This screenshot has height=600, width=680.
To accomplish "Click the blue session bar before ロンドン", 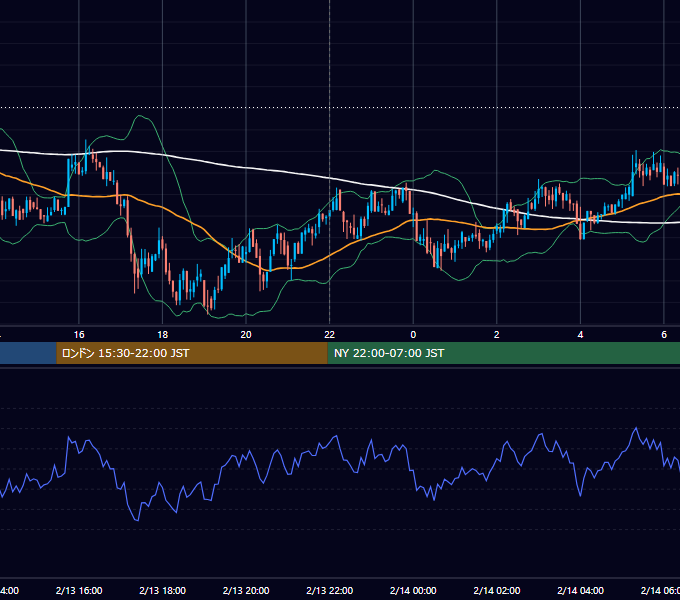I will coord(28,353).
